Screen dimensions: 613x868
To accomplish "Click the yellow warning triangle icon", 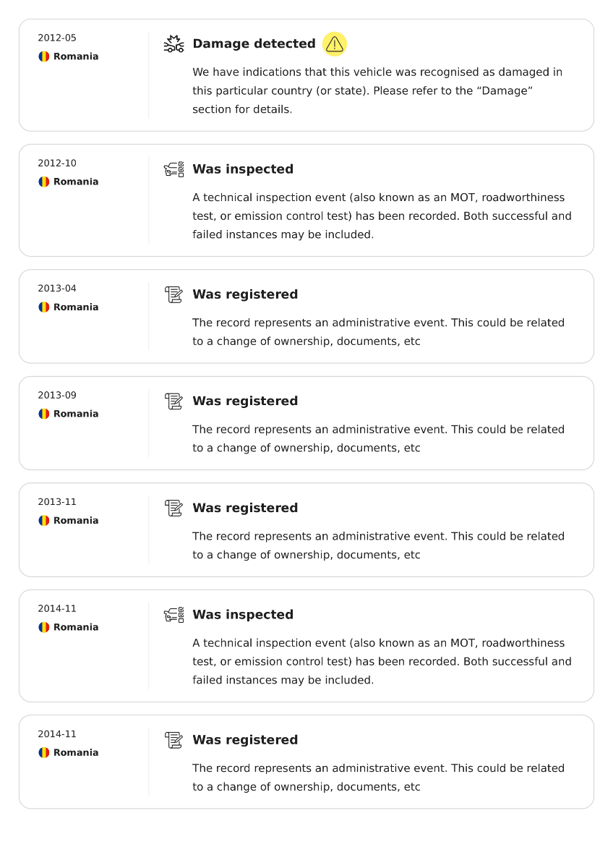I will coord(334,44).
